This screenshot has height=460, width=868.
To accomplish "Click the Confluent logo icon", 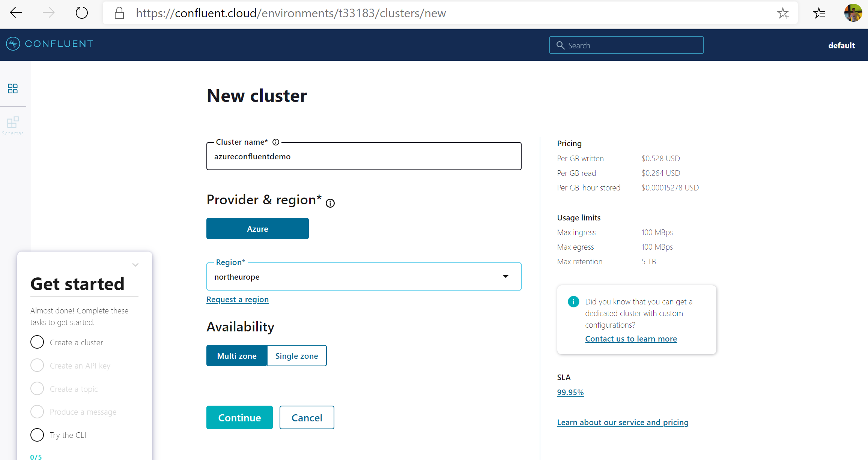I will point(13,44).
